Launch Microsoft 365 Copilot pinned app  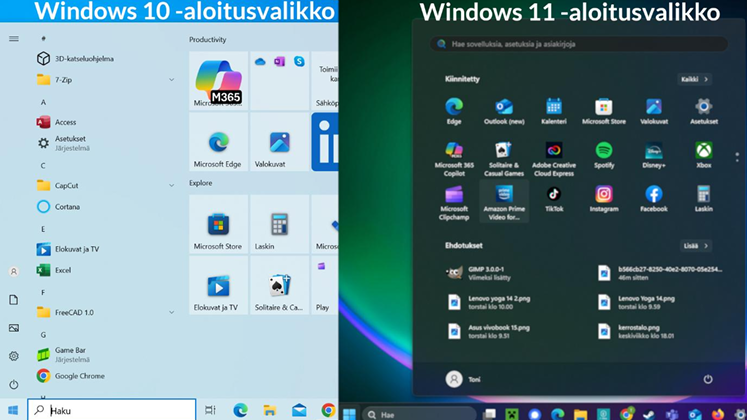point(454,159)
